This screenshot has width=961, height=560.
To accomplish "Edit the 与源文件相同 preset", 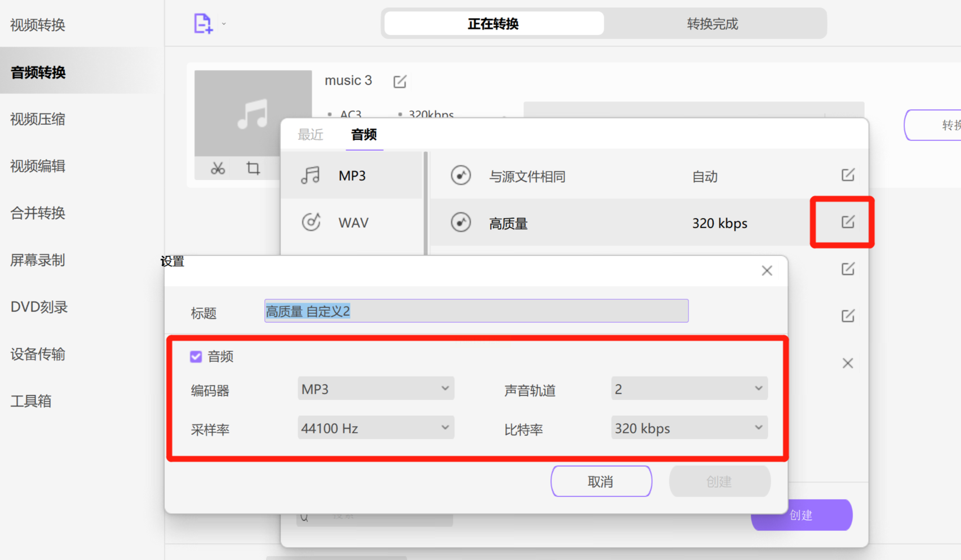I will (x=847, y=175).
